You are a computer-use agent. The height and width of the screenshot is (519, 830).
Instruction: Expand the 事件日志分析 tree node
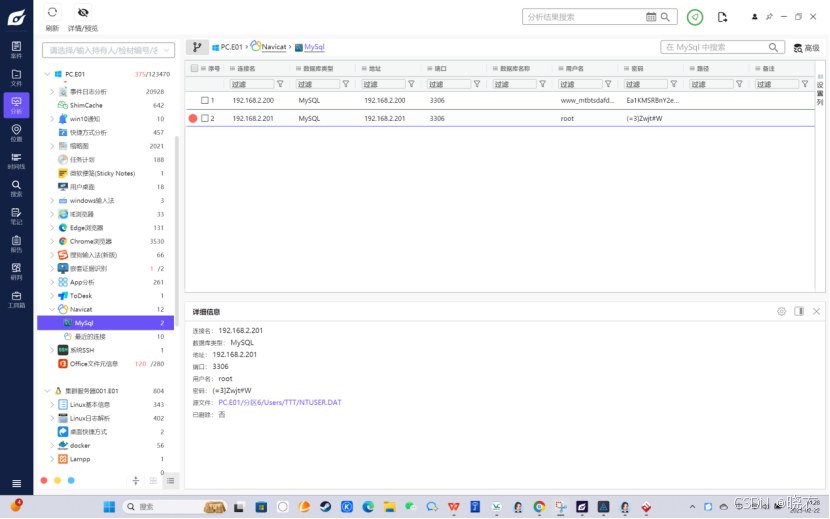(52, 92)
